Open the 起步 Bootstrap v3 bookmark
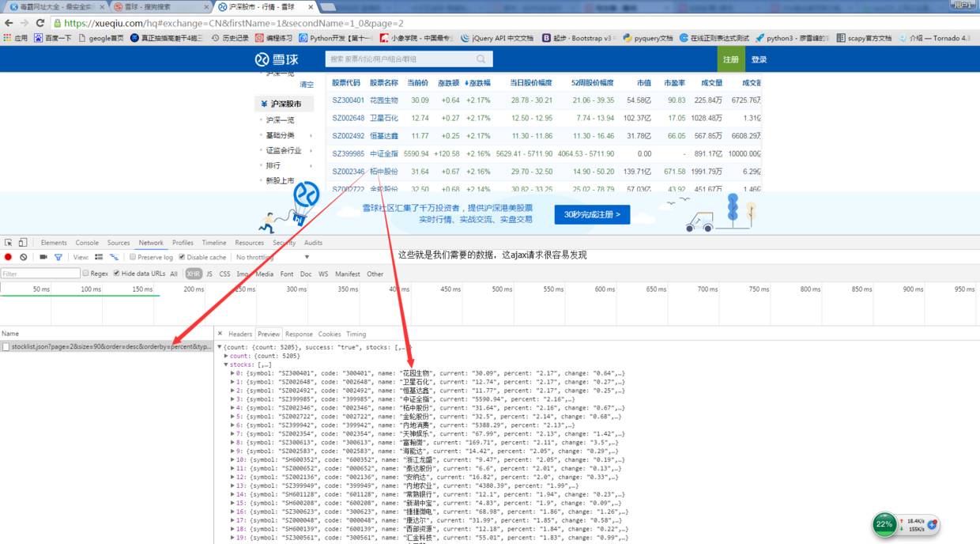This screenshot has width=980, height=544. tap(579, 38)
